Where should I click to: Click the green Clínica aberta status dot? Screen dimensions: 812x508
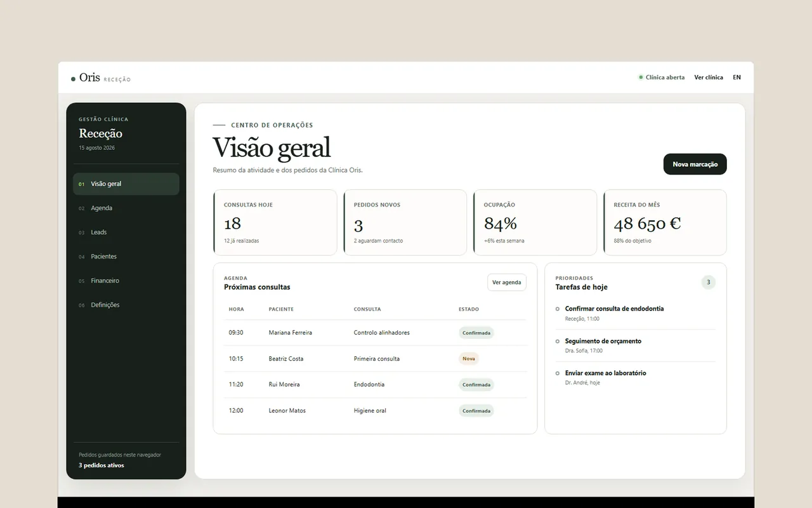(x=641, y=77)
